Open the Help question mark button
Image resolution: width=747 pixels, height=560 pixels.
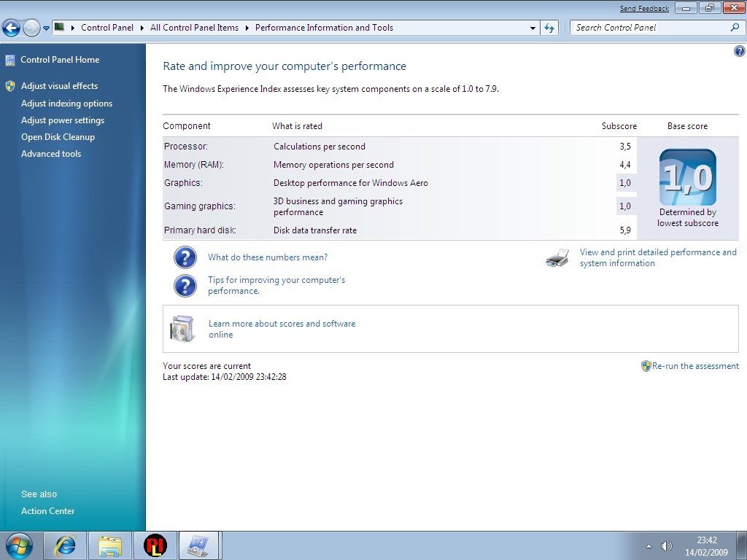pyautogui.click(x=740, y=51)
